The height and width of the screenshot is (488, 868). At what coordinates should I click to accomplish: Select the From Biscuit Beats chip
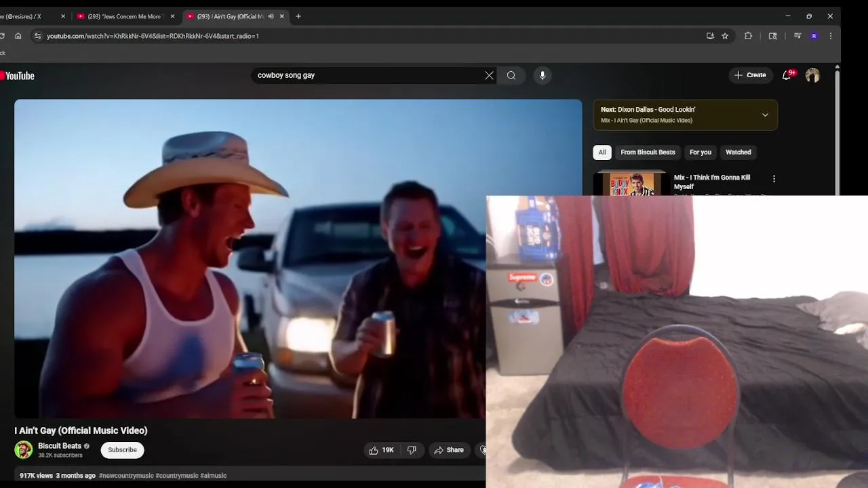(648, 152)
